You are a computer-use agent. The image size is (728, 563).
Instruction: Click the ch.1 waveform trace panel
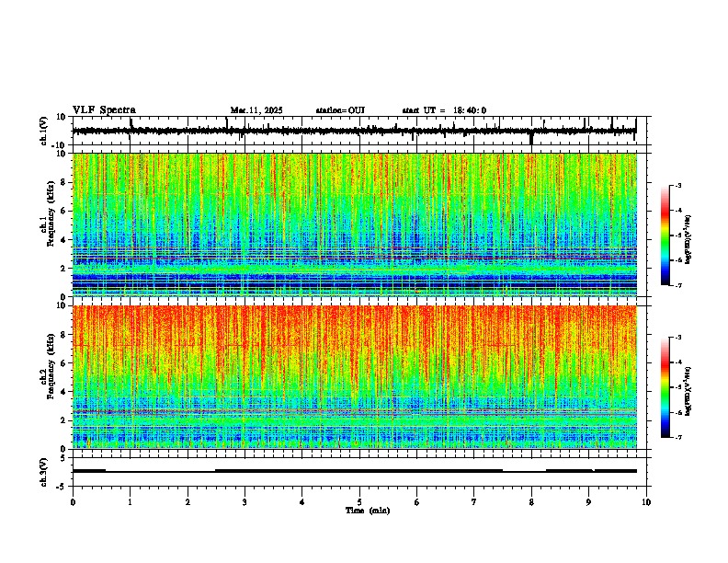point(361,131)
